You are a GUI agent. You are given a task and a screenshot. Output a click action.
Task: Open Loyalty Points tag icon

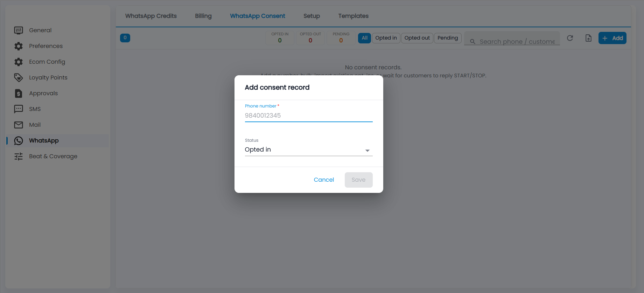(19, 78)
